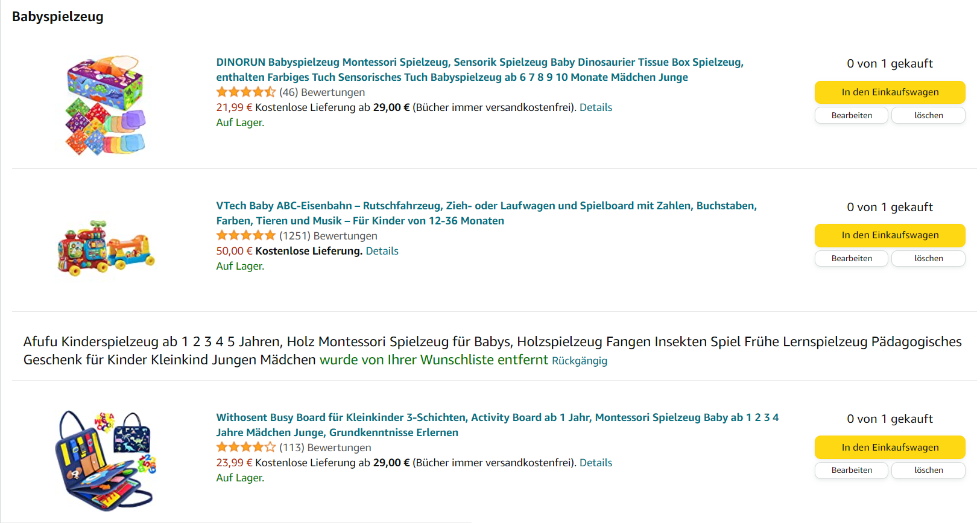Open the VTech Baby ABC-Eisenbahn title link
Screen dimensions: 980x523
(x=487, y=213)
